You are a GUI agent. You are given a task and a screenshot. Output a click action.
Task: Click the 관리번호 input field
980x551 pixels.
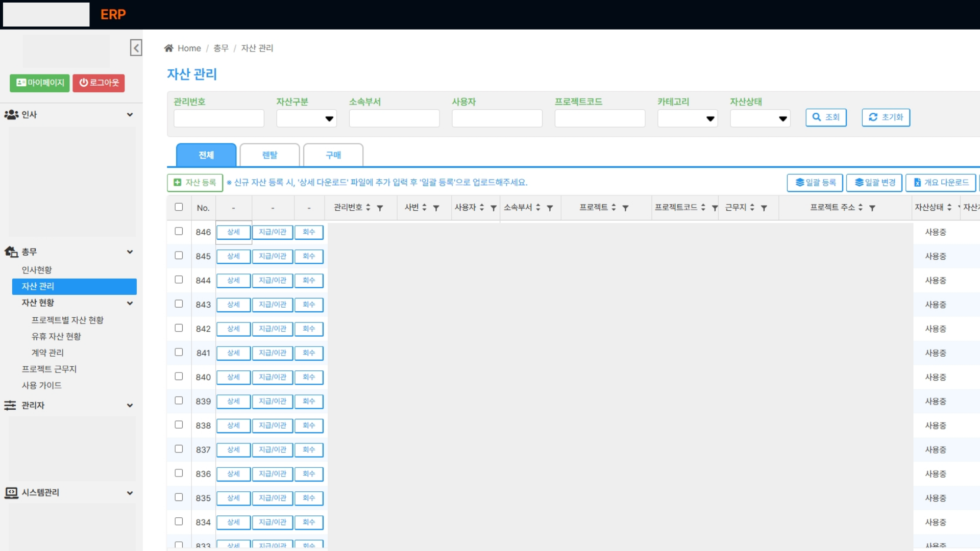(x=219, y=118)
